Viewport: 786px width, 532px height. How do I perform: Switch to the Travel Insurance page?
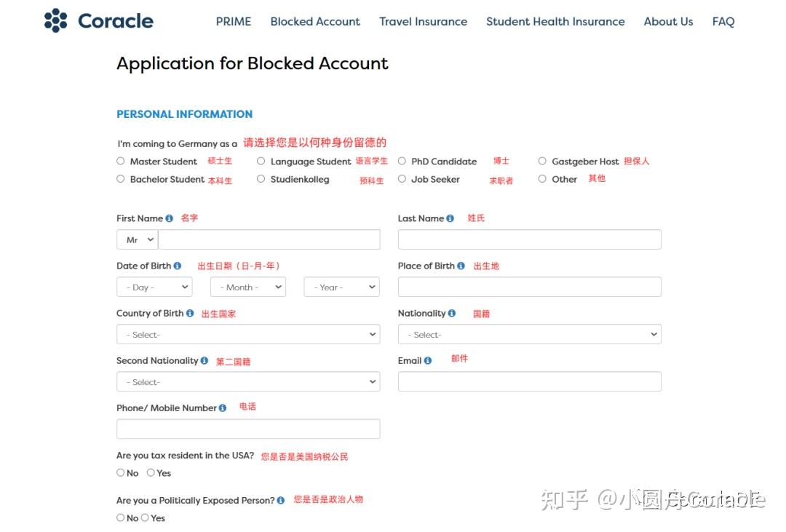(x=423, y=21)
